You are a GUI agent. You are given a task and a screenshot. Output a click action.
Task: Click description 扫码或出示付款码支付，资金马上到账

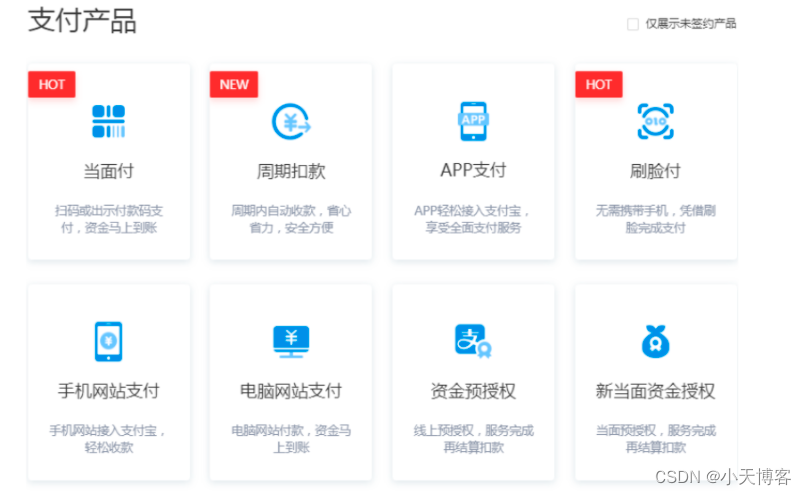click(109, 219)
